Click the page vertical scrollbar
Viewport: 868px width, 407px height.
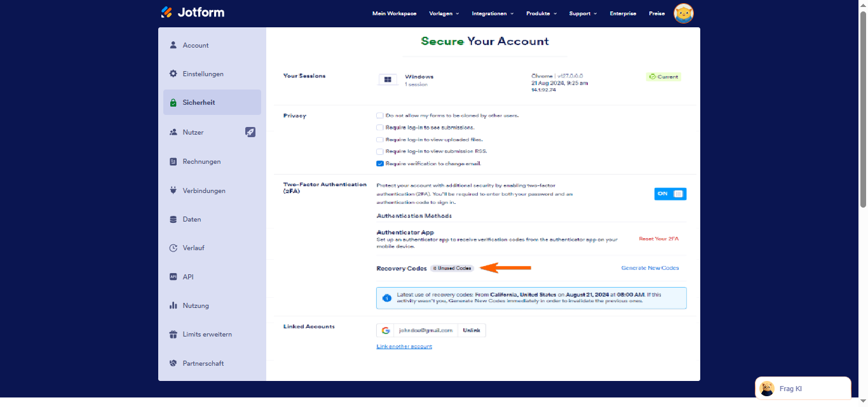(x=863, y=108)
